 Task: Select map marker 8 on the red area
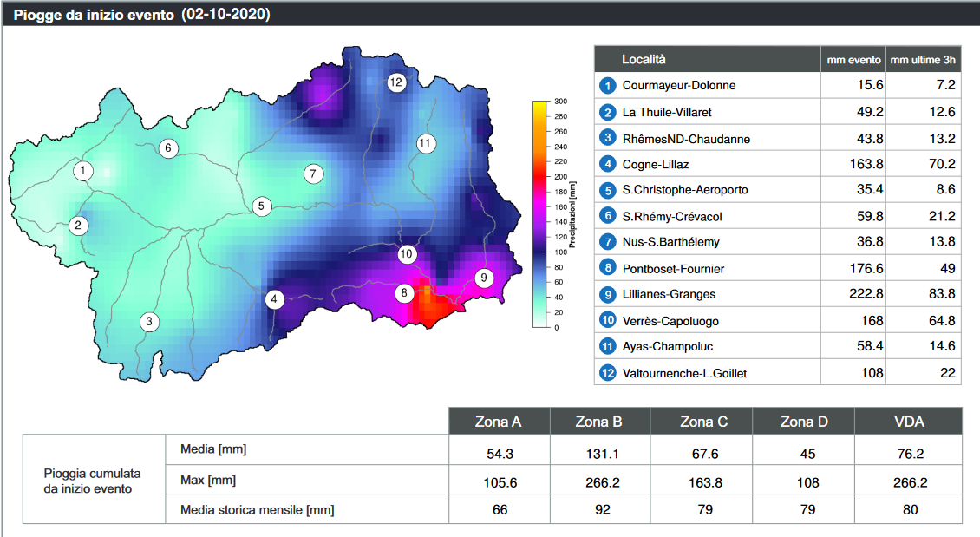pyautogui.click(x=404, y=293)
